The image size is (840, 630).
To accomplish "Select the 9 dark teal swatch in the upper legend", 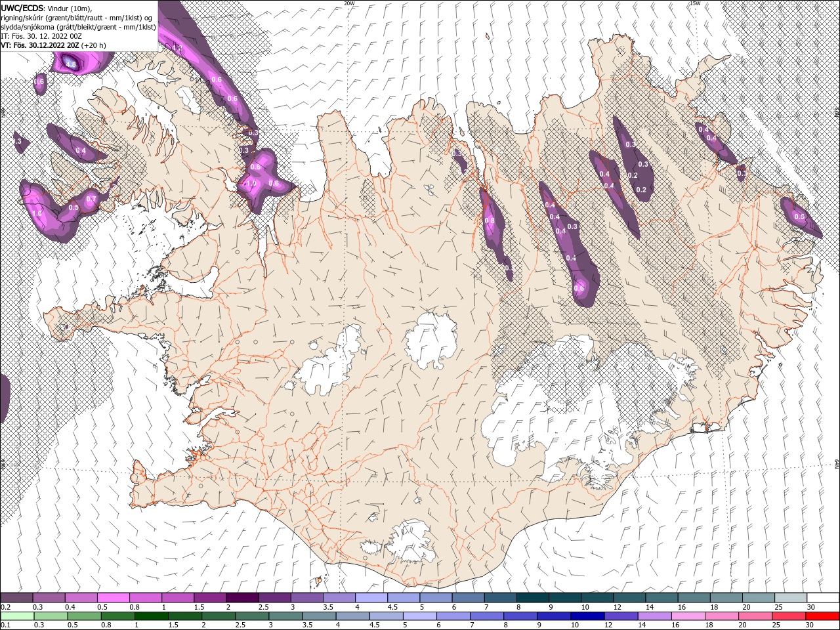I will coord(565,598).
